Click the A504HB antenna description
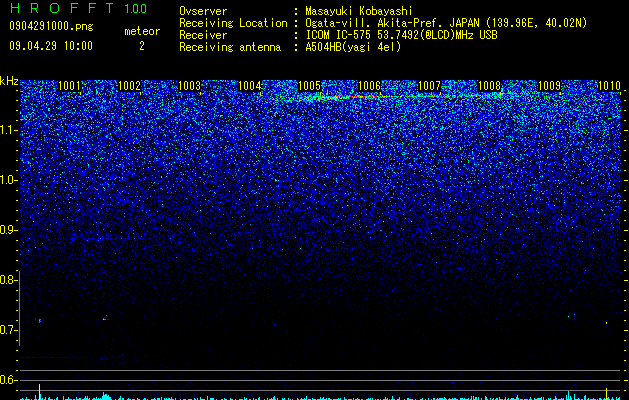 tap(353, 47)
